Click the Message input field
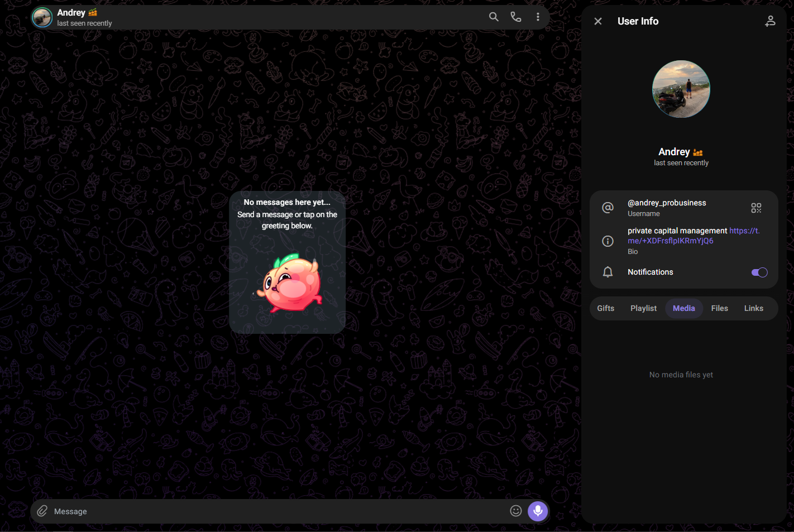 click(278, 511)
